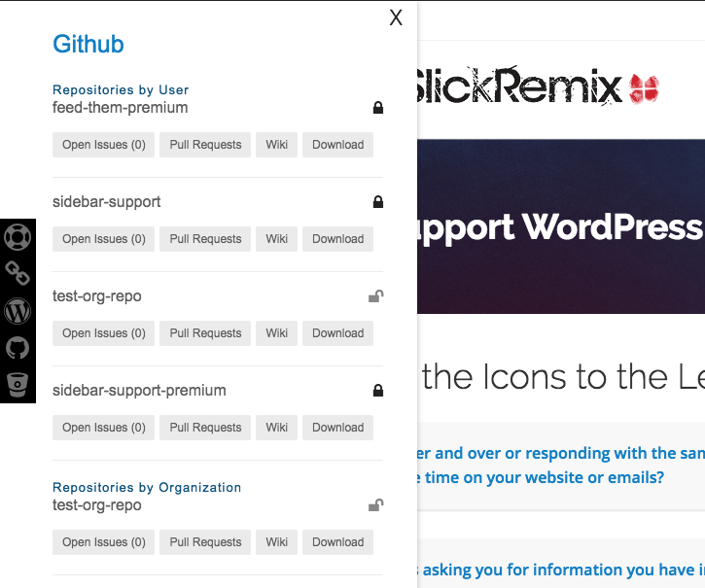Viewport: 705px width, 588px height.
Task: View Pull Requests for sidebar-support-premium
Action: tap(205, 428)
